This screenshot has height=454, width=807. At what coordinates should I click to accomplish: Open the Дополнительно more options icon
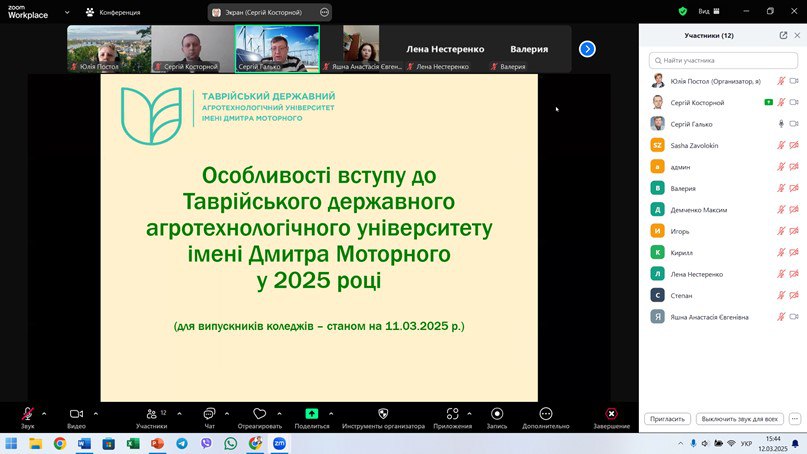coord(545,414)
